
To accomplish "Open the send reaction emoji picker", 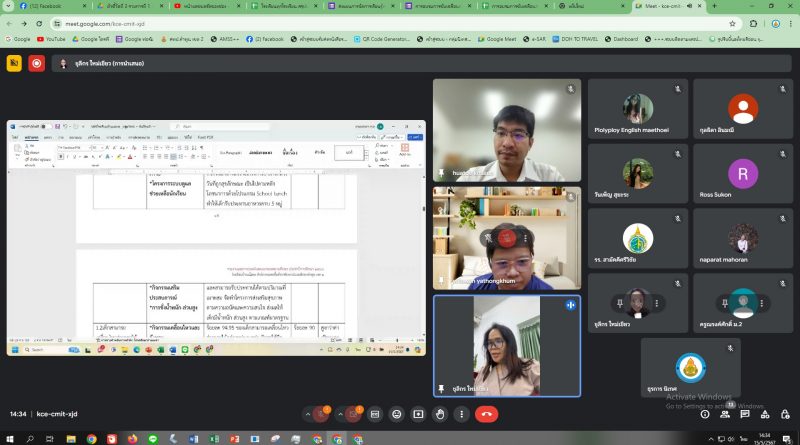I will [397, 413].
